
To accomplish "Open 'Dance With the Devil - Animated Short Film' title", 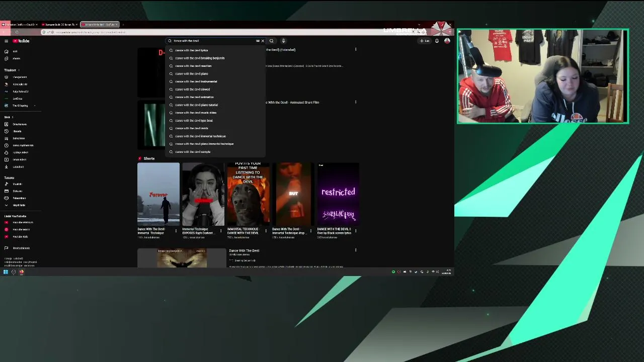I will point(292,103).
